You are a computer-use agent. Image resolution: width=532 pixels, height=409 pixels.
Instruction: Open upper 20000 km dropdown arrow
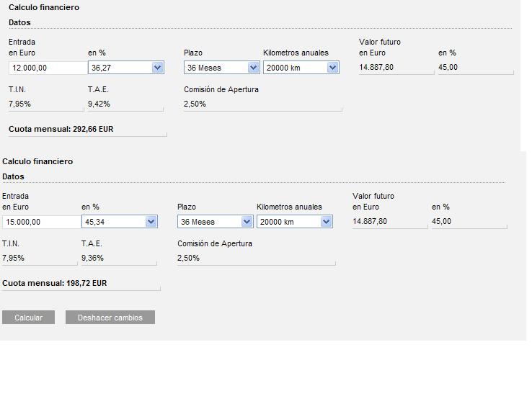point(332,68)
